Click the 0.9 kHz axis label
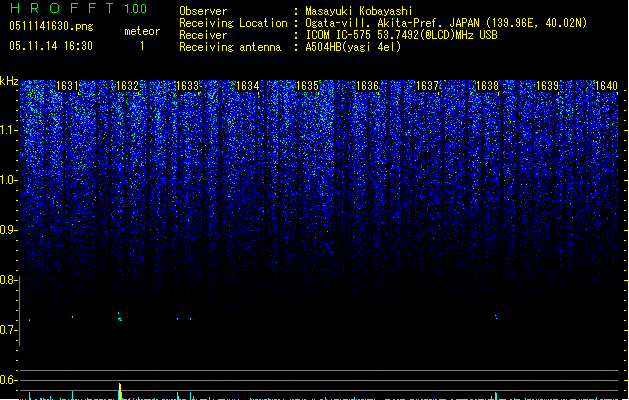The width and height of the screenshot is (629, 400). pos(9,230)
